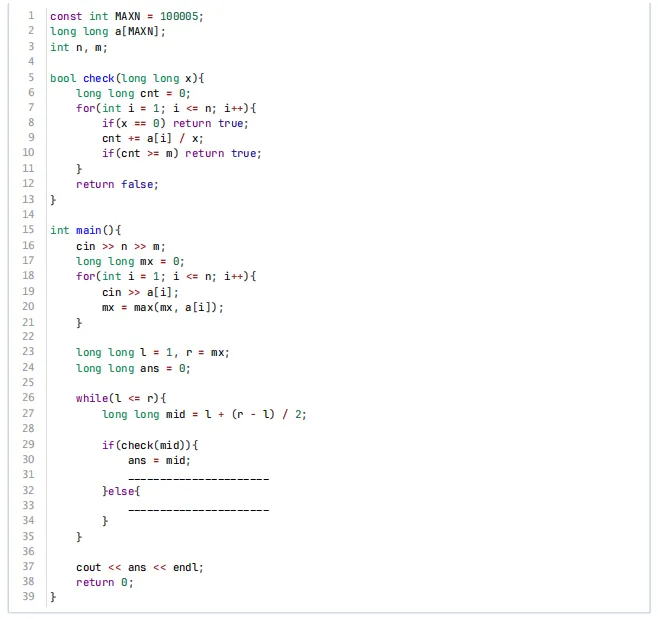Click the 'return 0;' statement
The image size is (658, 619).
(x=104, y=582)
